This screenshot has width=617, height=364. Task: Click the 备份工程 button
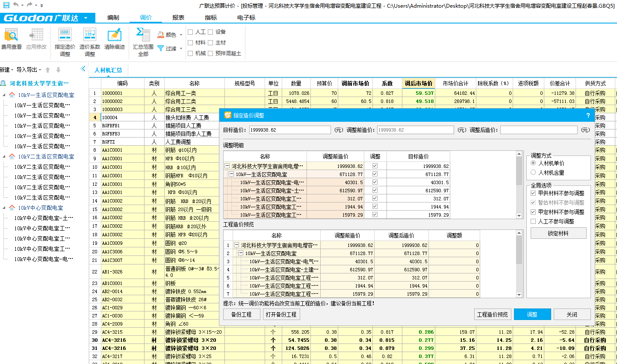click(242, 314)
